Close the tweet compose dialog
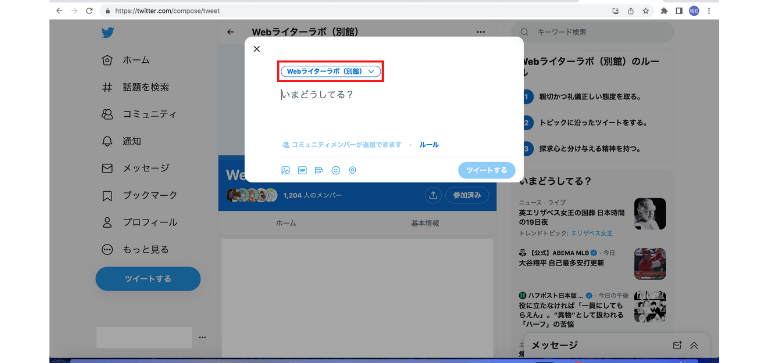Image resolution: width=768 pixels, height=363 pixels. [x=257, y=49]
